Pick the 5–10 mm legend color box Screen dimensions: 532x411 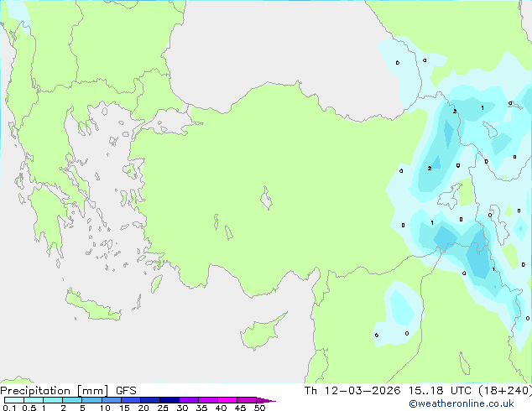[x=91, y=400]
